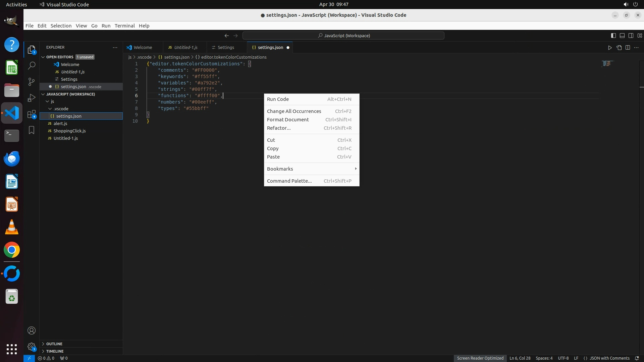The height and width of the screenshot is (362, 644).
Task: Click Screen Reader Optimized in status bar
Action: pyautogui.click(x=480, y=358)
